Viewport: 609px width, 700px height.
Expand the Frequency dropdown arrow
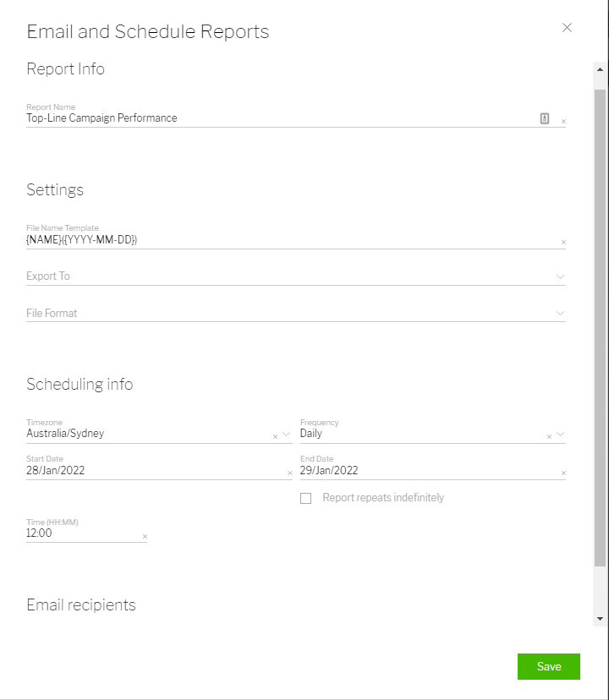click(x=560, y=435)
